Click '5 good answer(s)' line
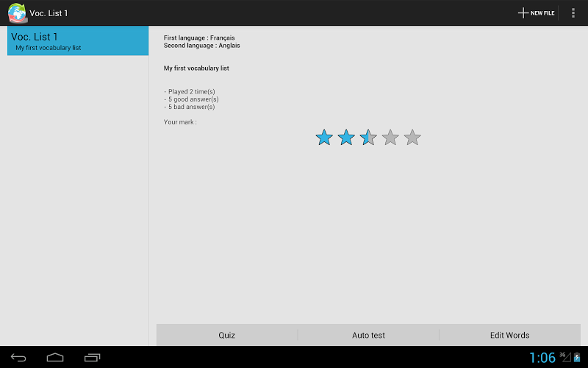 (191, 99)
